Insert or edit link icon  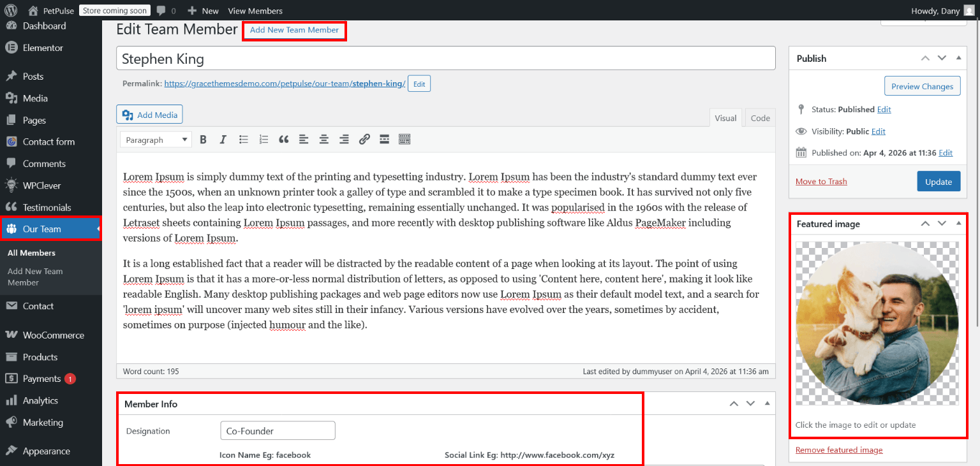click(364, 140)
